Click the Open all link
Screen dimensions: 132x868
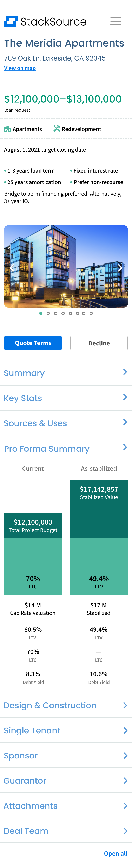(x=115, y=853)
